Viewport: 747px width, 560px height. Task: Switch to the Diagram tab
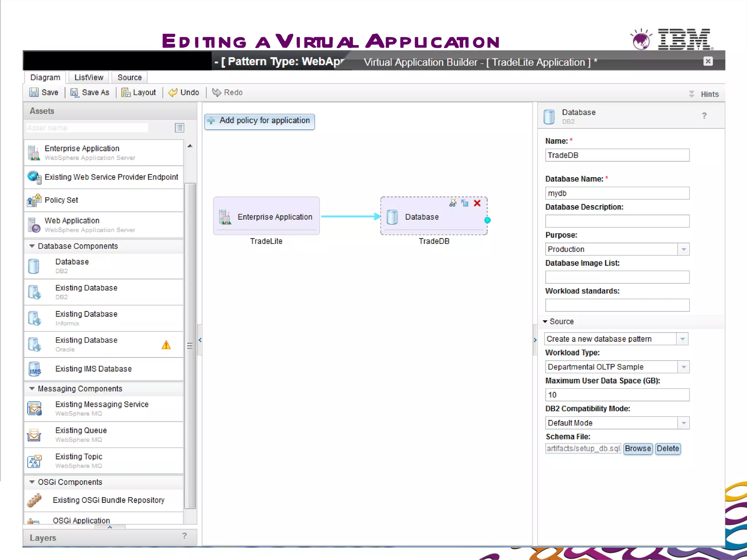[x=45, y=77]
